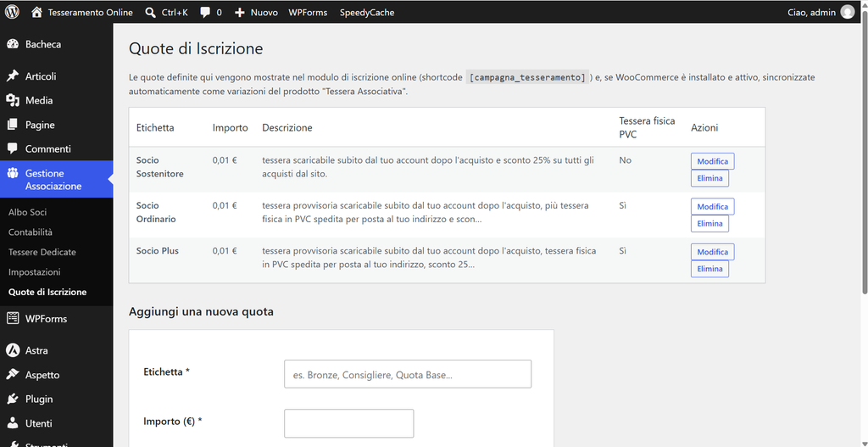Click the WPForms icon in sidebar
This screenshot has width=868, height=447.
(x=13, y=318)
